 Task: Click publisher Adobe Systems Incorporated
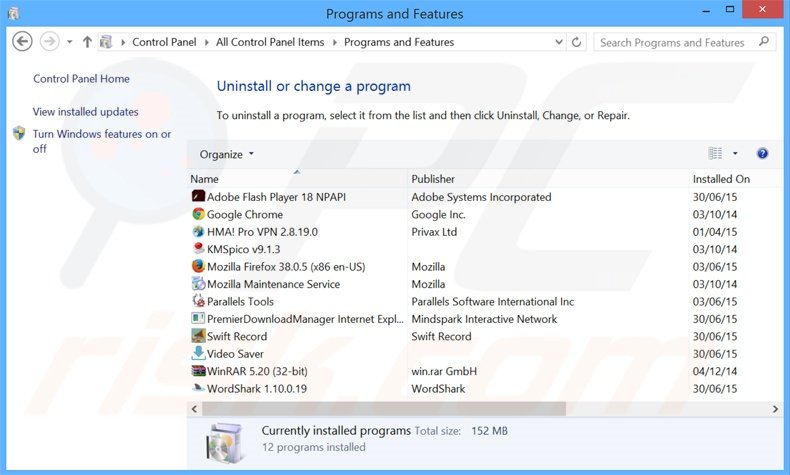point(481,197)
